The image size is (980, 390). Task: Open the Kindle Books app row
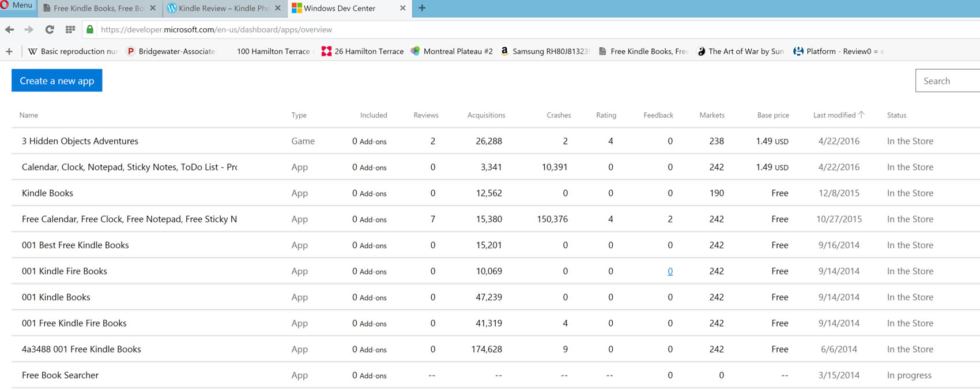tap(47, 193)
